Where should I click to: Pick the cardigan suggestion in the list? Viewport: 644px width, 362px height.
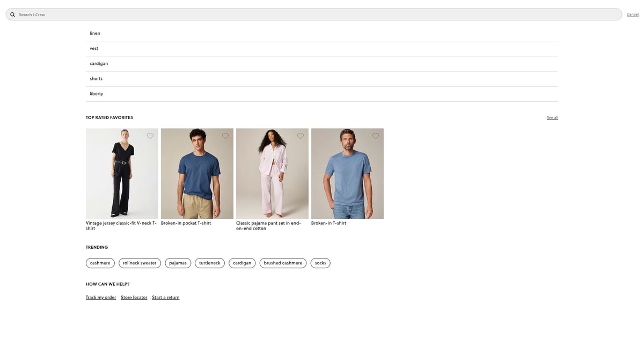(99, 63)
